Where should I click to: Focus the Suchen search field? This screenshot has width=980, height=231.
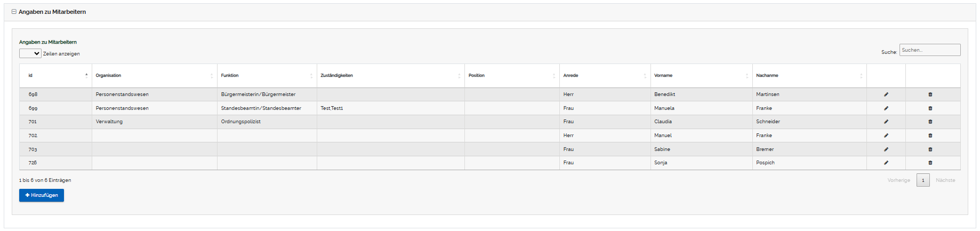pyautogui.click(x=929, y=50)
